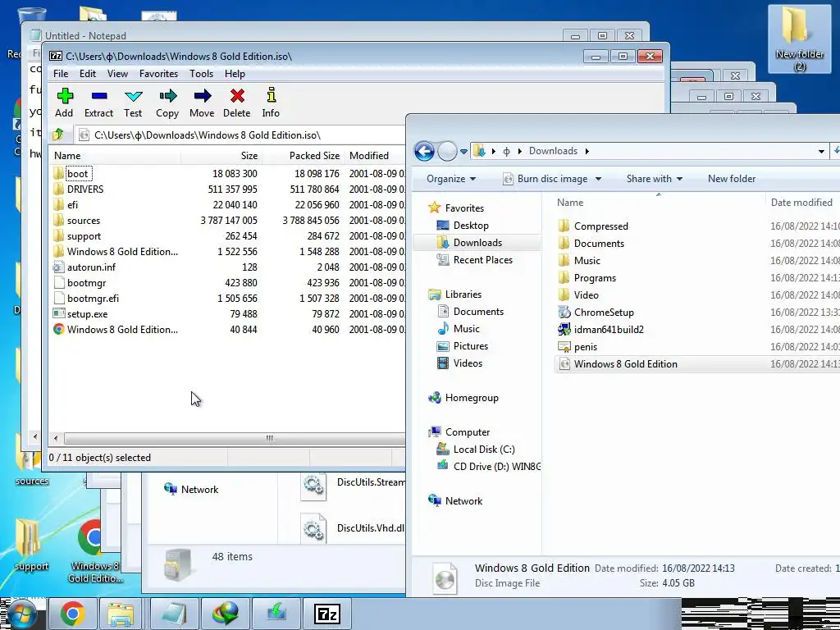
Task: Expand the Downloads breadcrumb arrow
Action: click(587, 151)
